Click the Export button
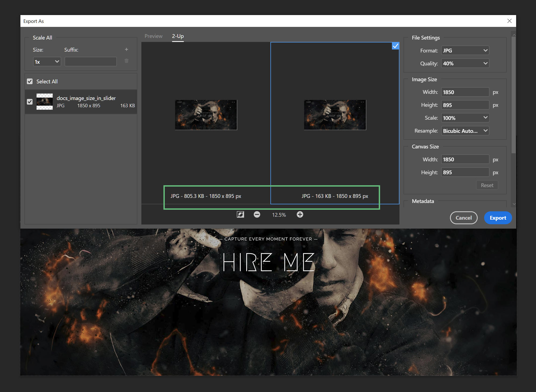 tap(498, 218)
